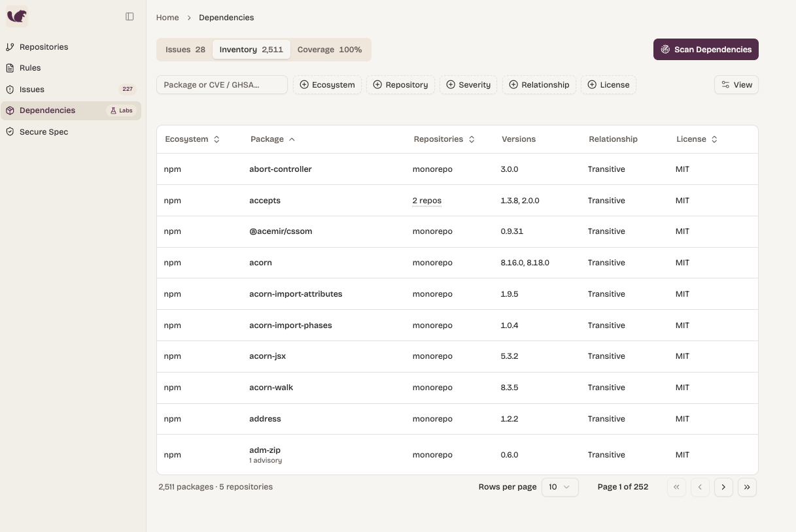
Task: Click the squirrel app logo
Action: point(17,16)
